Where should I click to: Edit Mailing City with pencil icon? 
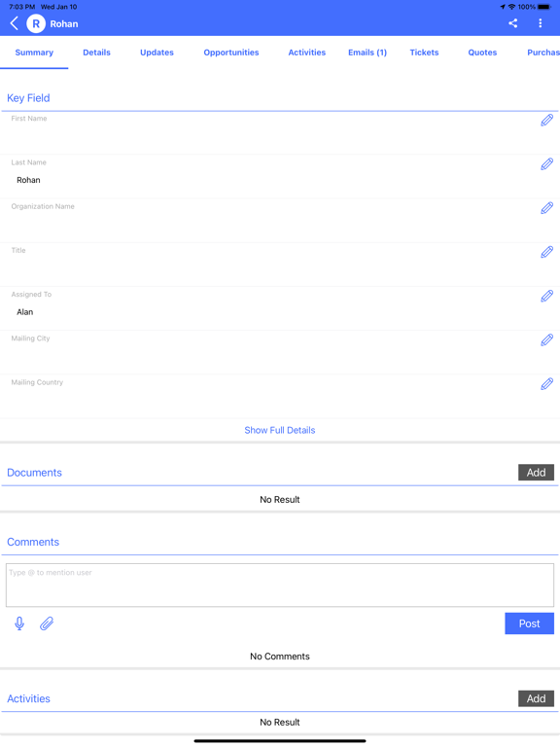546,340
